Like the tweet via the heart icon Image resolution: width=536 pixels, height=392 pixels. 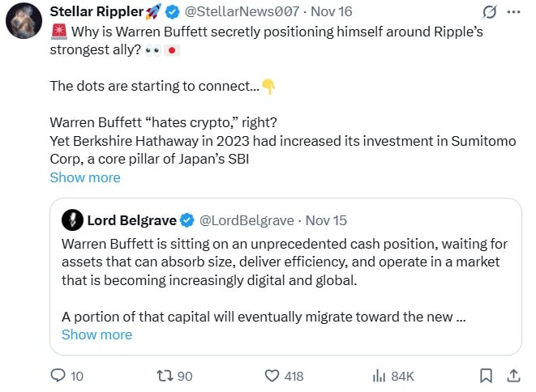(x=272, y=376)
